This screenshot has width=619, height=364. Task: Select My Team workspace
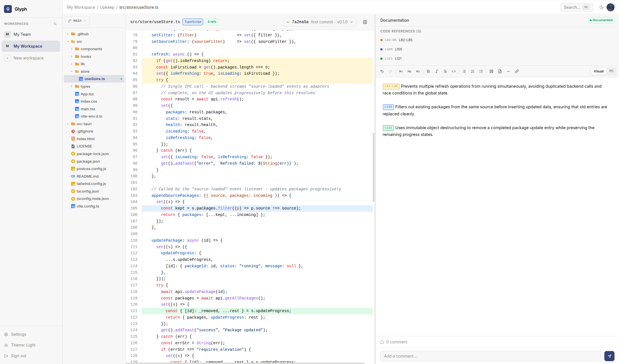pos(31,34)
